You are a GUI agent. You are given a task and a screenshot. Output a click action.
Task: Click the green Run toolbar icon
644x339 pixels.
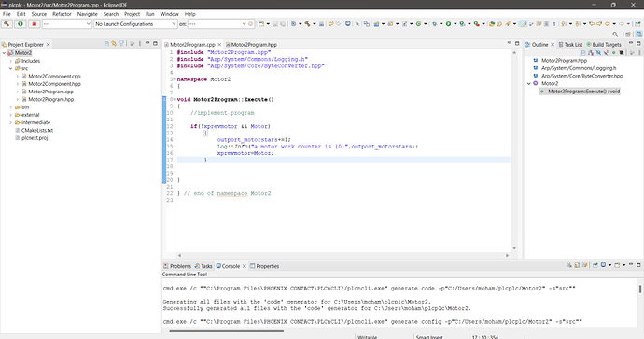449,24
